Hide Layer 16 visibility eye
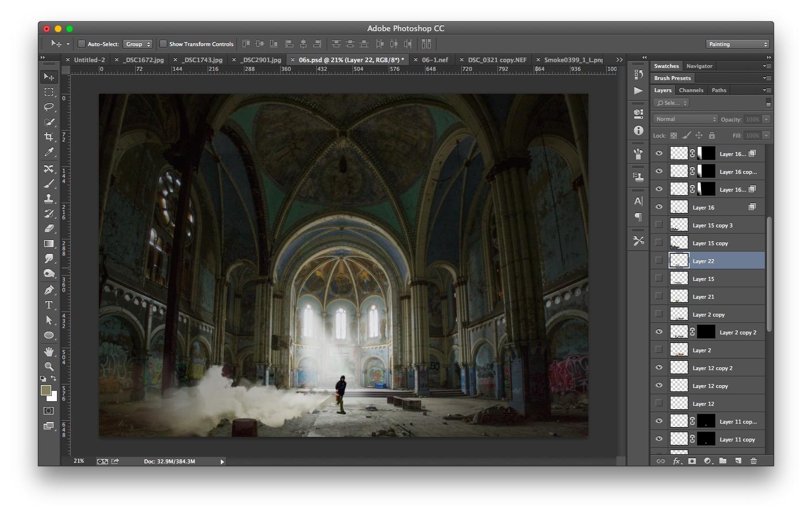812x518 pixels. (x=659, y=207)
